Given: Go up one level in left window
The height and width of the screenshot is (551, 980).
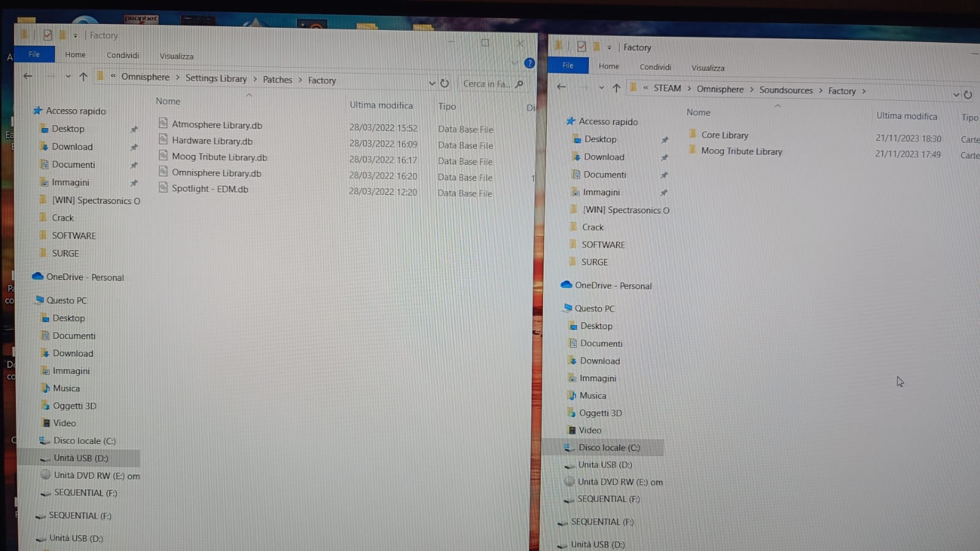Looking at the screenshot, I should click(83, 77).
